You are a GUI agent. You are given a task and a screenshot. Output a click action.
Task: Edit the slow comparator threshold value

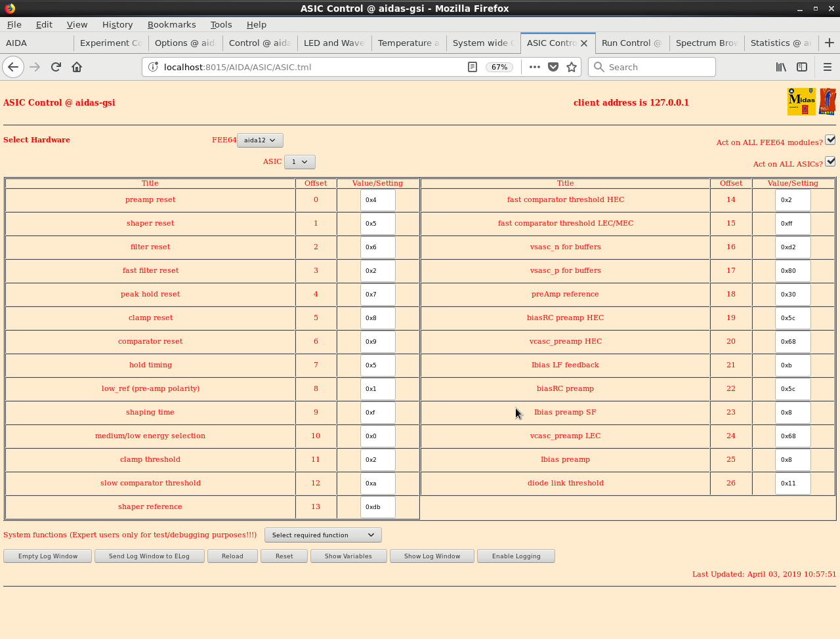click(x=378, y=484)
